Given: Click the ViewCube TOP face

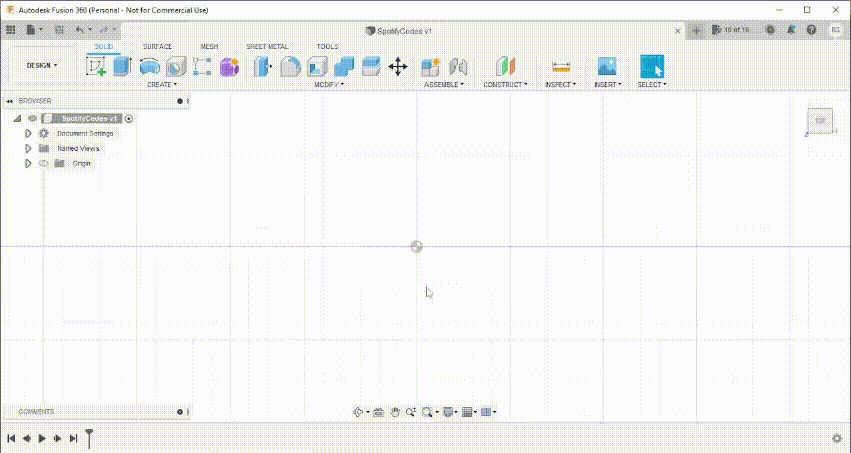Looking at the screenshot, I should pos(820,121).
